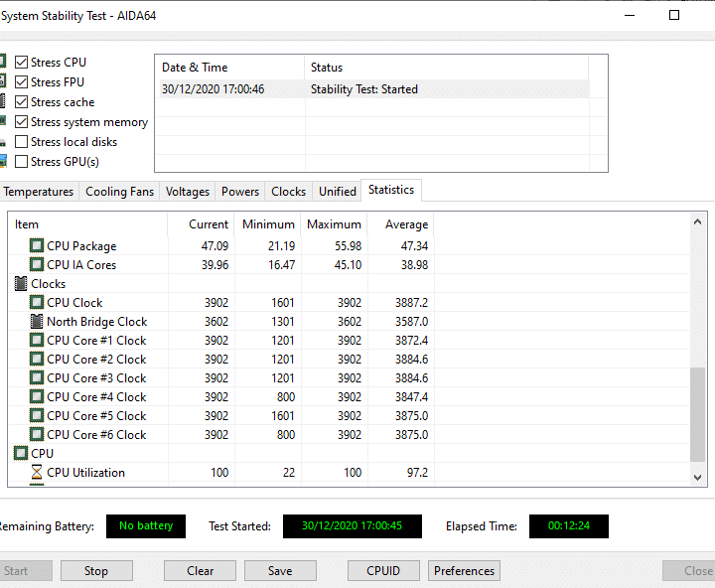
Task: Click the CPU Utilization hourglass icon
Action: coord(37,473)
